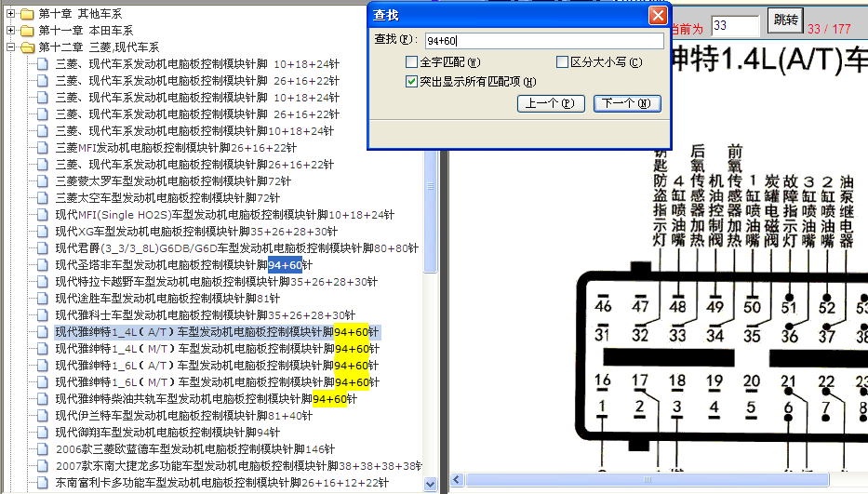The width and height of the screenshot is (868, 494).
Task: Click page icon beside 现代御翔车型 entry
Action: [42, 433]
